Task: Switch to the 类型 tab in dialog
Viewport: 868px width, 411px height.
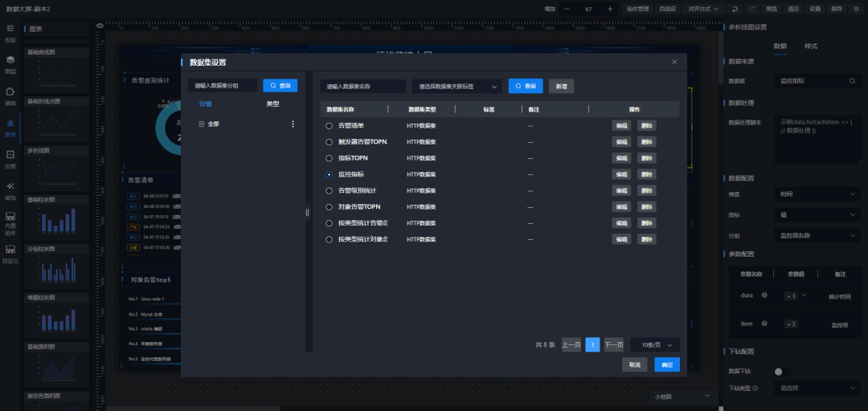Action: pyautogui.click(x=272, y=104)
